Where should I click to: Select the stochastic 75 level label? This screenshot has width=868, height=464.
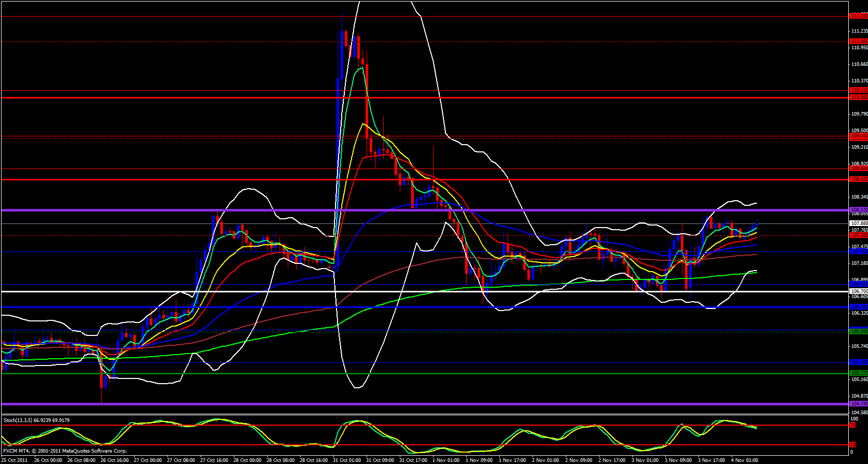[x=853, y=425]
